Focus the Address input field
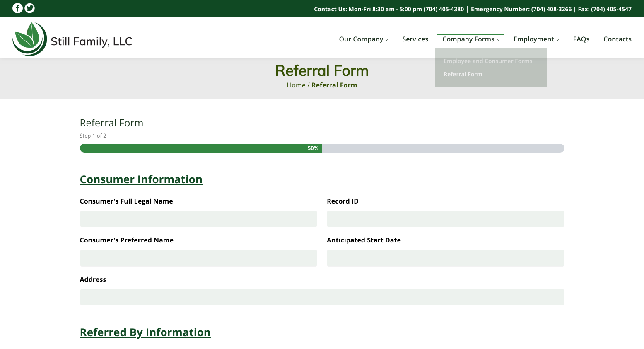Viewport: 644px width, 349px height. [x=322, y=297]
